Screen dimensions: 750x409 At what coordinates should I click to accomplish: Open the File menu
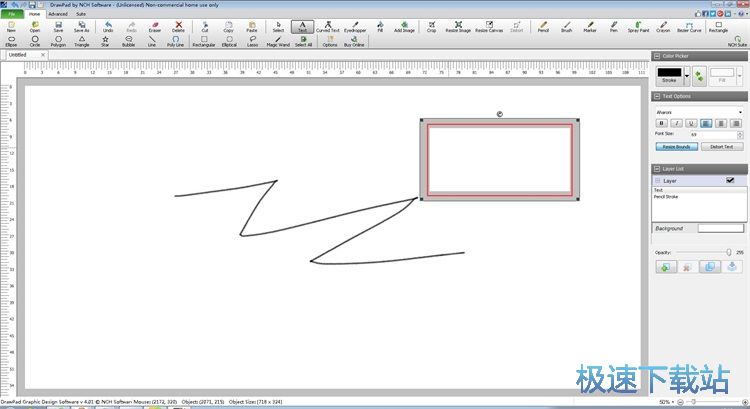(x=12, y=14)
